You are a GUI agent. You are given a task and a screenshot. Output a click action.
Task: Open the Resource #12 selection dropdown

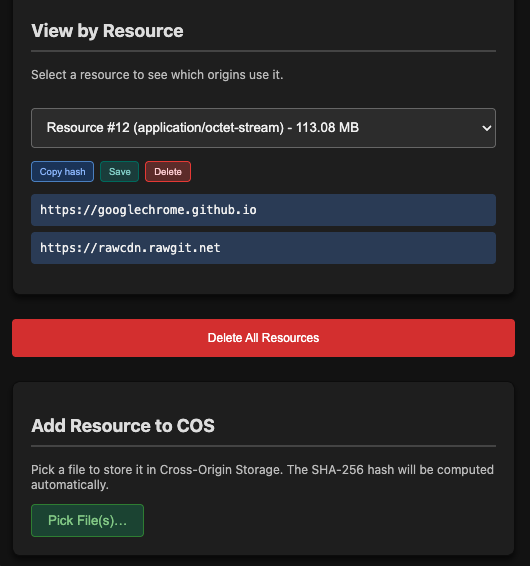(263, 128)
